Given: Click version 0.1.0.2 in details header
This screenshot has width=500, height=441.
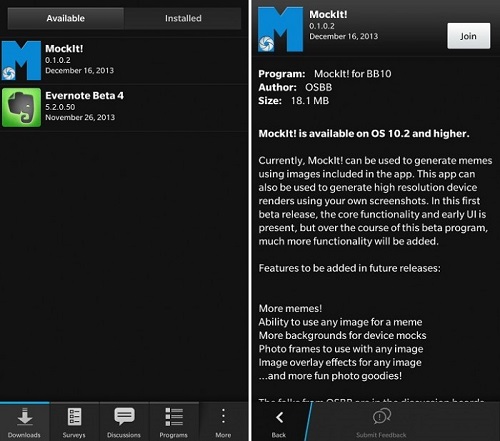Looking at the screenshot, I should pyautogui.click(x=322, y=26).
